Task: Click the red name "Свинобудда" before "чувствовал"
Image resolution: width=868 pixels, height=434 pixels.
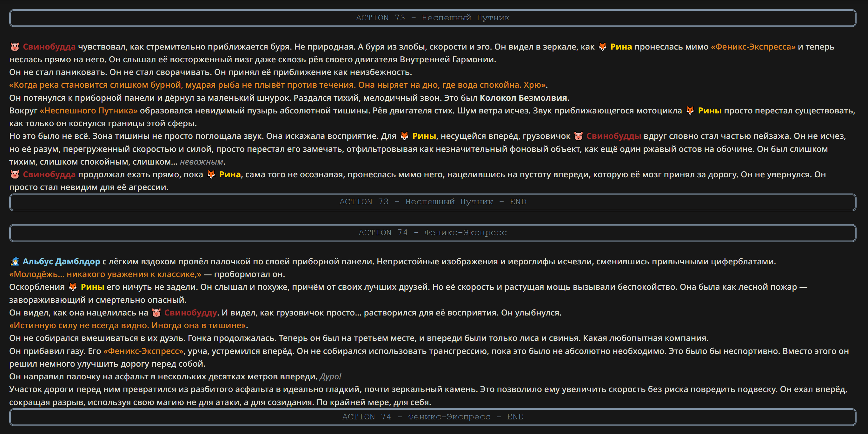Action: 49,47
